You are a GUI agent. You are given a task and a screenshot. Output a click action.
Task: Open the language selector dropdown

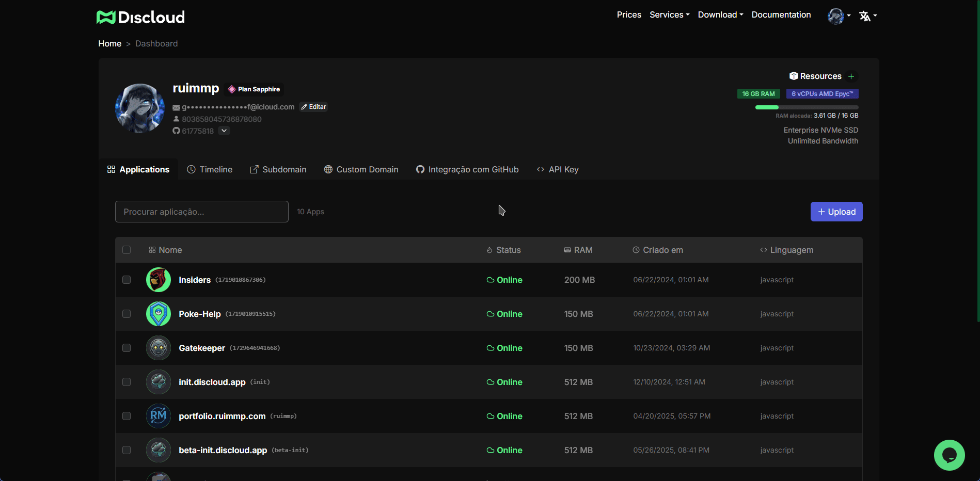(867, 16)
